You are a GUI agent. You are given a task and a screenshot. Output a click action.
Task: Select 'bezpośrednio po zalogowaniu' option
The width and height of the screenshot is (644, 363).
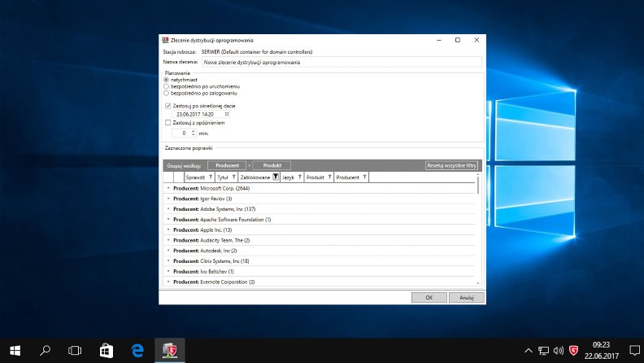pos(167,93)
